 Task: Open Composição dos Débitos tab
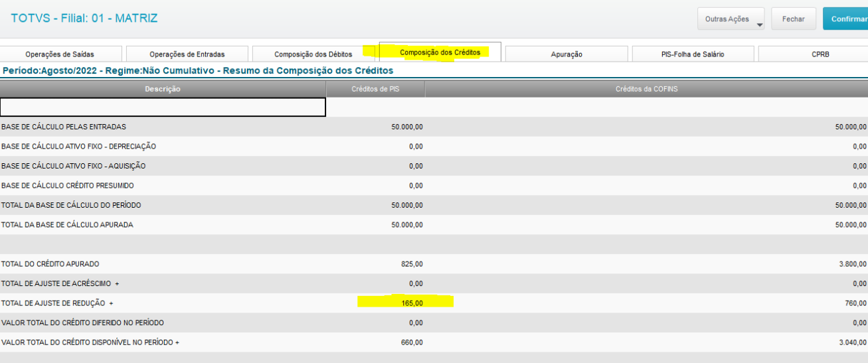(x=313, y=54)
